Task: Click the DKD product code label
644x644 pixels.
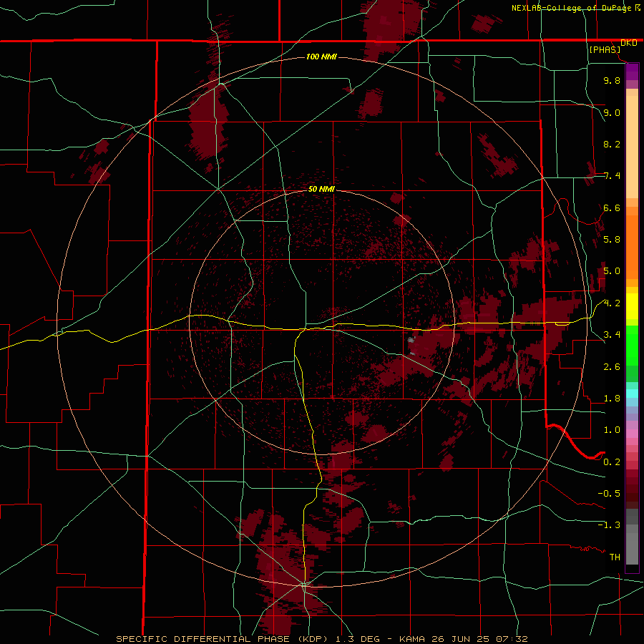Action: [628, 43]
